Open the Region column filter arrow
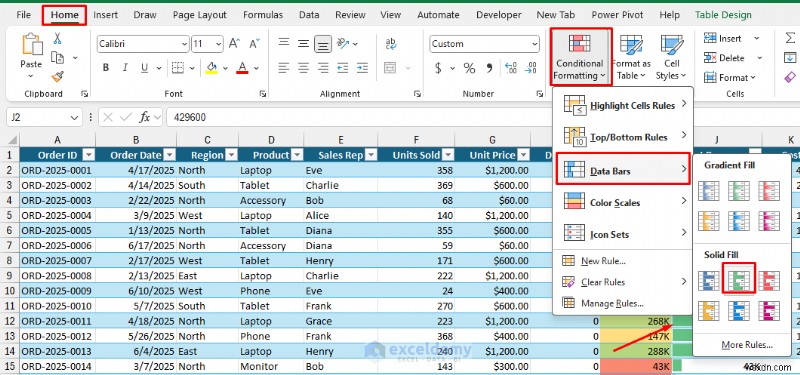800x375 pixels. tap(231, 155)
